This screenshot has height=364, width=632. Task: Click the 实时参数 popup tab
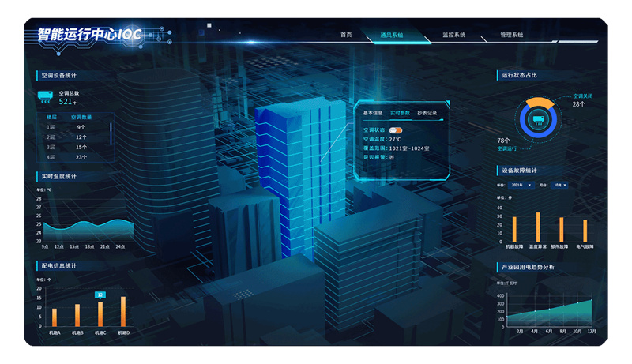[400, 114]
